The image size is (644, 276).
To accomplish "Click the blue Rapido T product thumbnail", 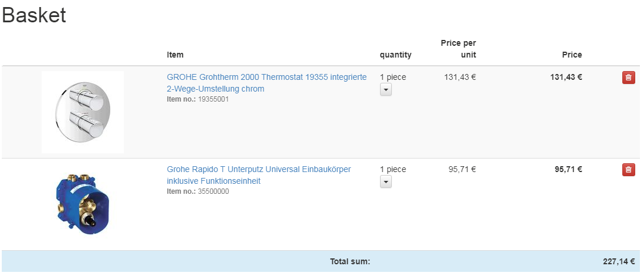I will [x=83, y=204].
